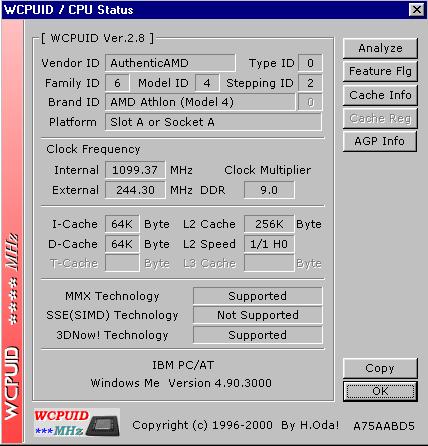The height and width of the screenshot is (446, 428).
Task: Click the 3DNow! Technology Supported box
Action: (x=258, y=335)
